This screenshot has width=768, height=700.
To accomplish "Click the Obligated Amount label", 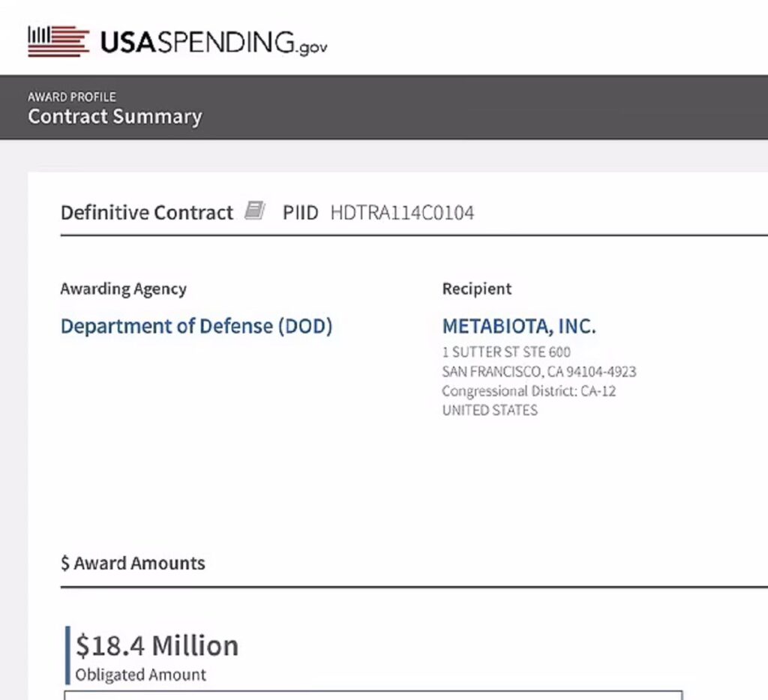I will [x=140, y=675].
